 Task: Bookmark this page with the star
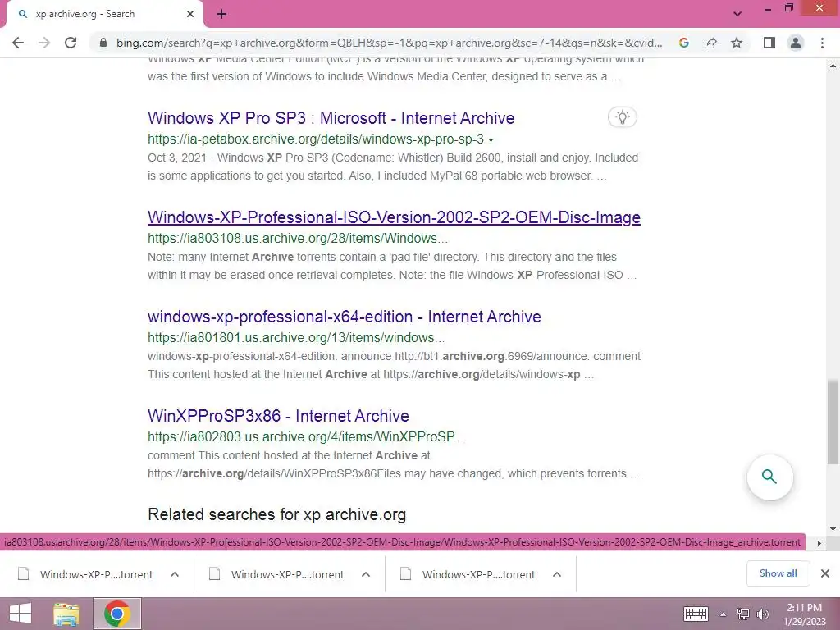[737, 43]
